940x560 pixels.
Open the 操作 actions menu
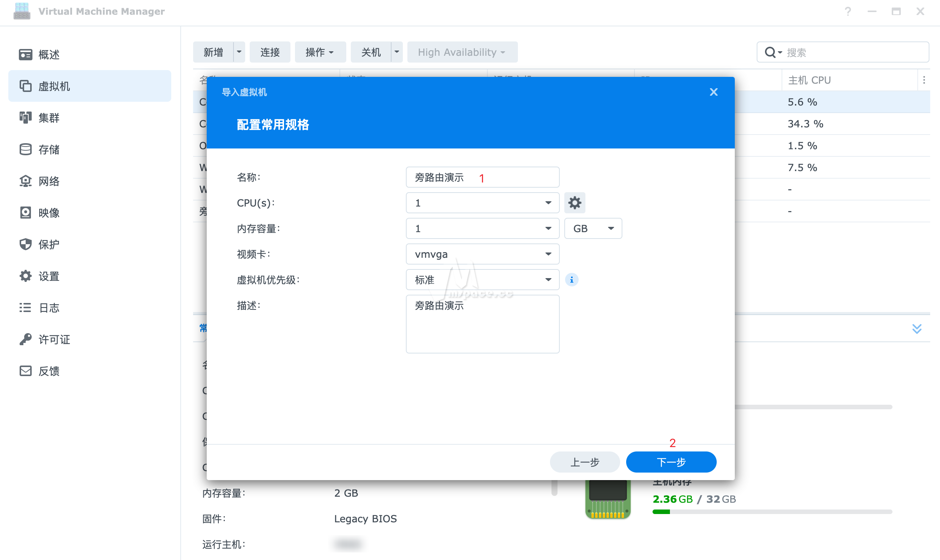(x=320, y=52)
